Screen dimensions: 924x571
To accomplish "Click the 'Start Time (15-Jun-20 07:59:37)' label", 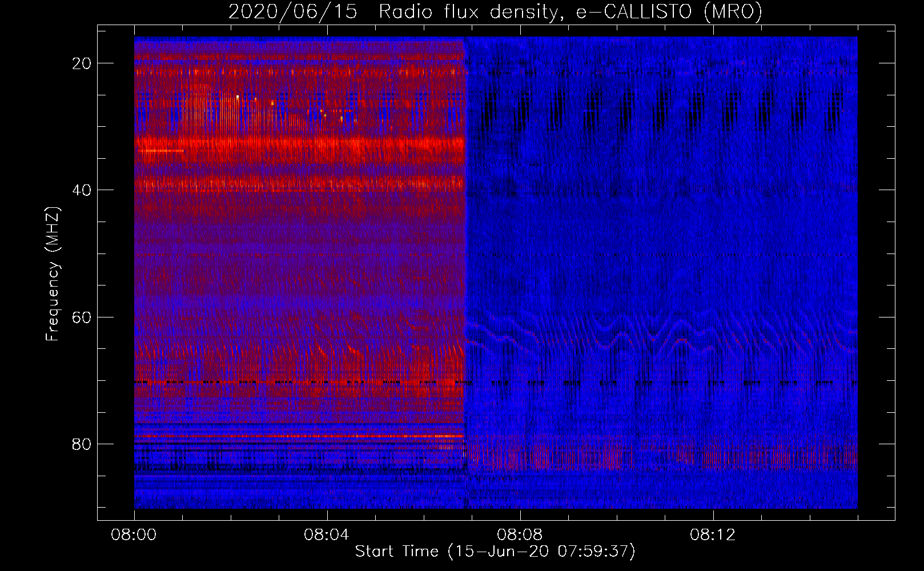I will coord(495,551).
